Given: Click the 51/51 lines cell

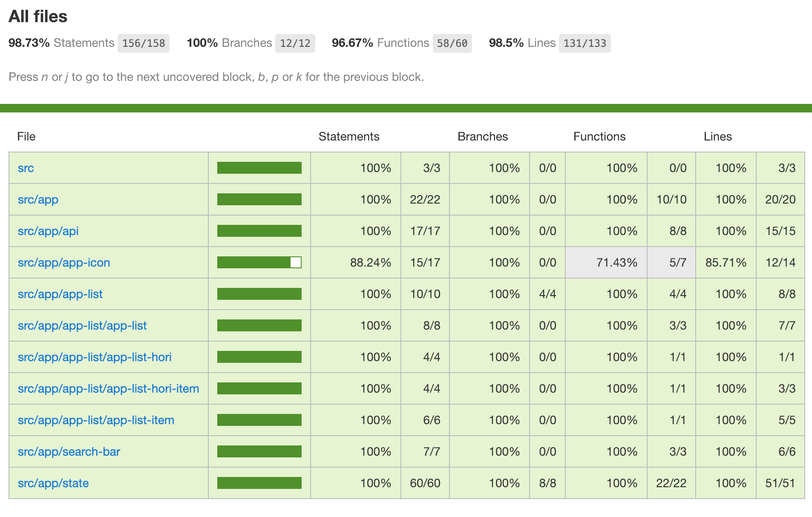Looking at the screenshot, I should (780, 483).
